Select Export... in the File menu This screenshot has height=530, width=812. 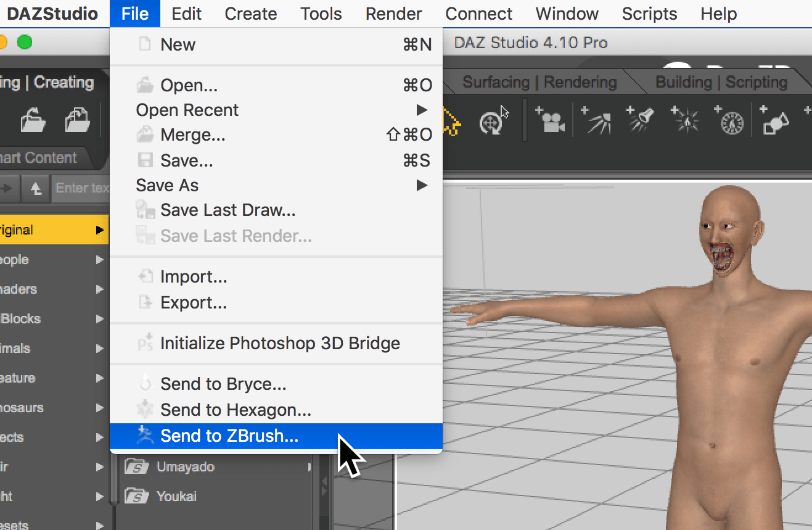coord(193,303)
